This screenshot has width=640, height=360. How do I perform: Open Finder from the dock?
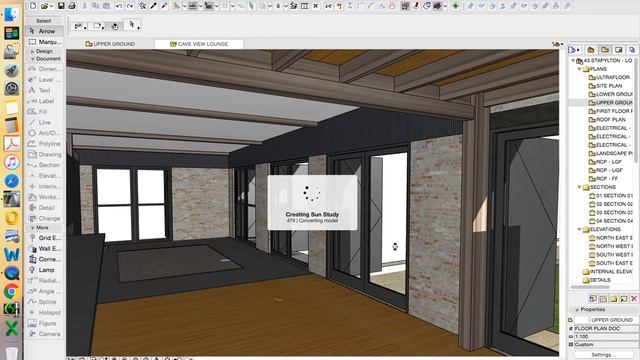[11, 14]
